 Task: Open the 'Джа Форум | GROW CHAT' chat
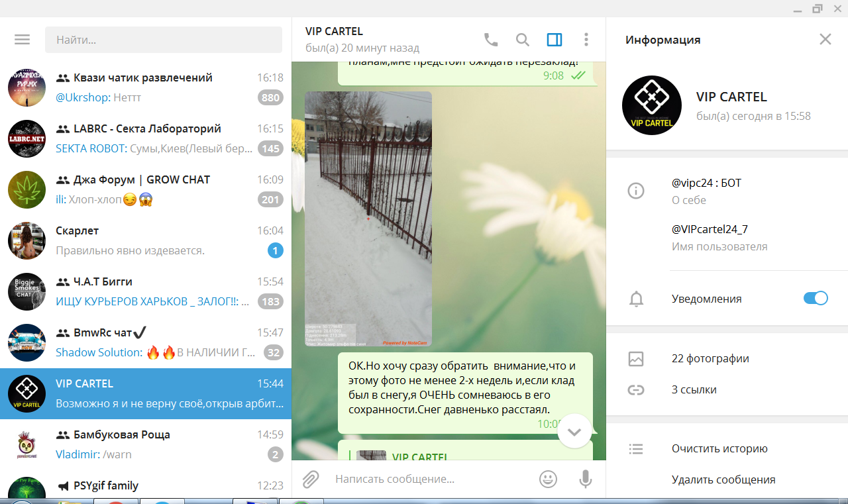tap(146, 189)
